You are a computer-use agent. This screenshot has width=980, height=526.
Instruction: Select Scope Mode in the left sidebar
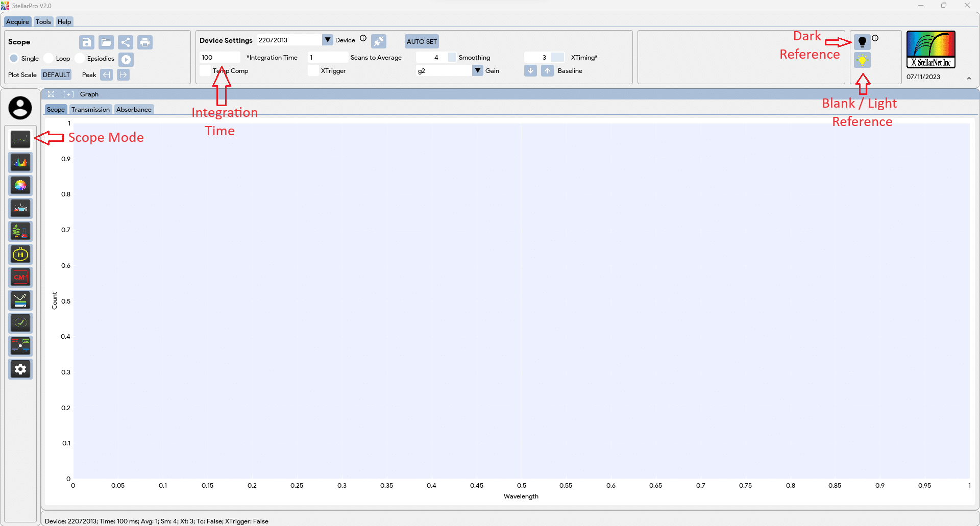pyautogui.click(x=20, y=139)
